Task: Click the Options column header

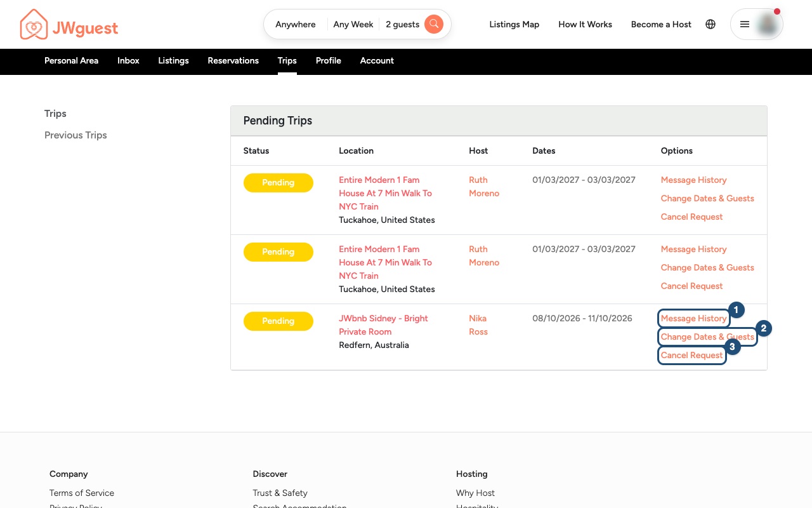Action: [677, 151]
